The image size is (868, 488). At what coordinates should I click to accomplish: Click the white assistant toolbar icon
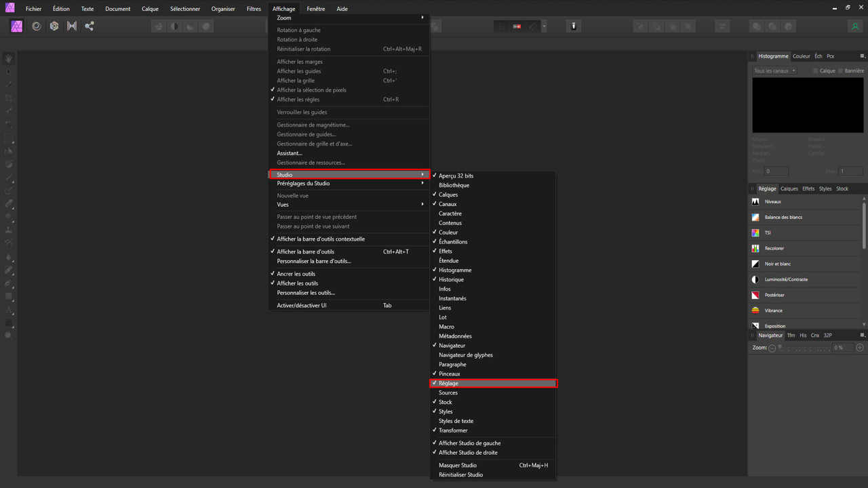point(574,26)
